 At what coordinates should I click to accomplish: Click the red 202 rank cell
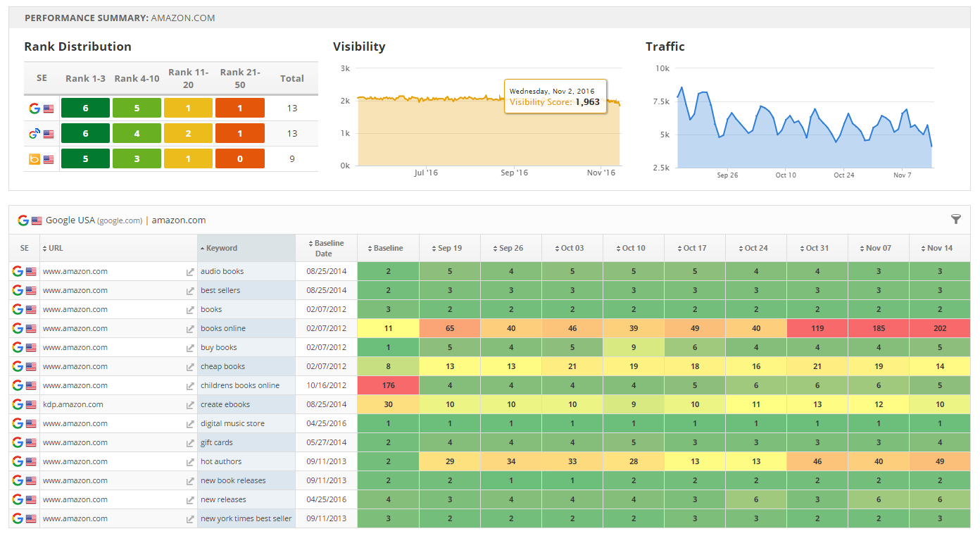pos(939,328)
